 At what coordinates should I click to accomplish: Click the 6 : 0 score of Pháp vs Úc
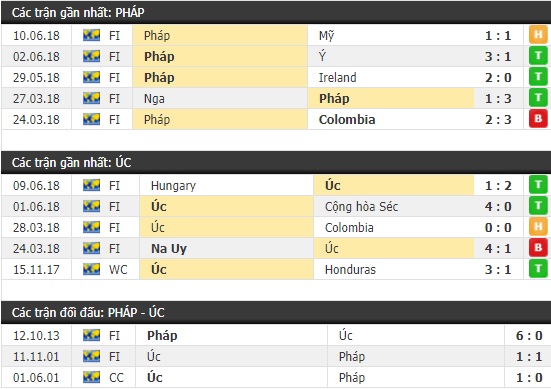pyautogui.click(x=529, y=336)
